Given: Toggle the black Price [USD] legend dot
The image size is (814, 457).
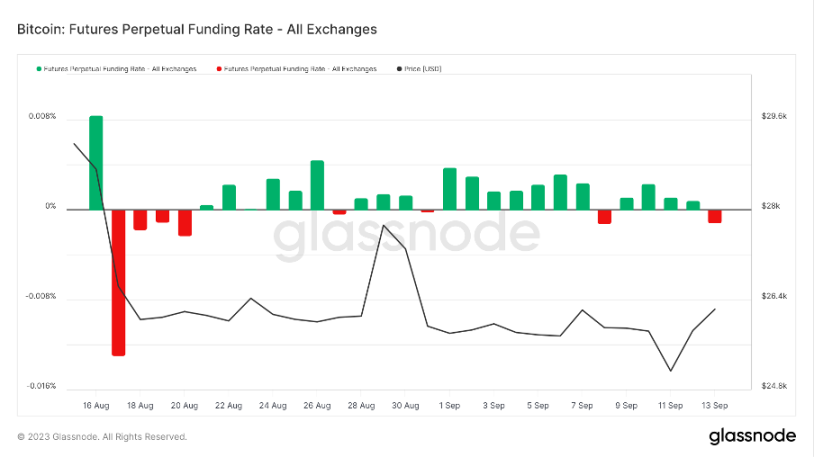Looking at the screenshot, I should coord(399,69).
